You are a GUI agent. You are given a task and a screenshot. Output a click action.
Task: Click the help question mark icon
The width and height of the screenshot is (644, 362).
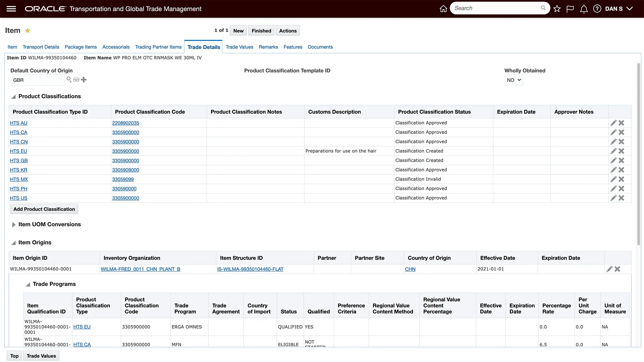(597, 9)
